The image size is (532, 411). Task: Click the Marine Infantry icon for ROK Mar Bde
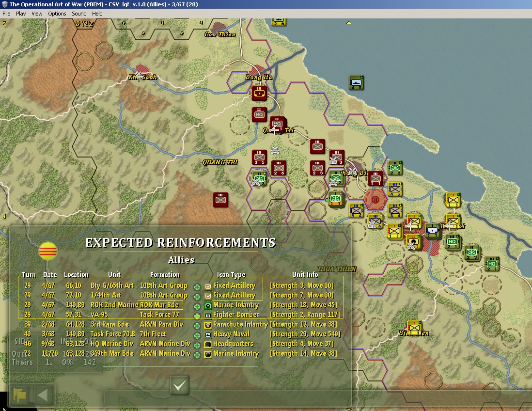pos(208,306)
